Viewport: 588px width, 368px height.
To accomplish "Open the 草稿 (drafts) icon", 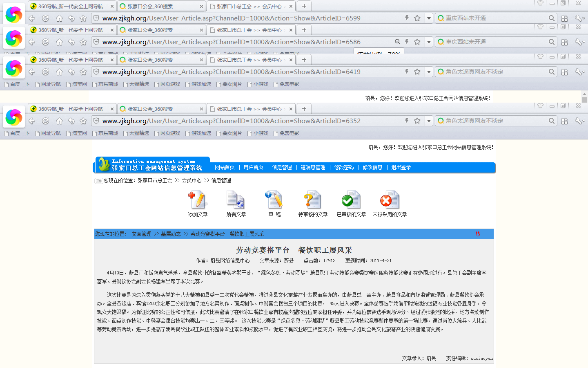I will click(274, 200).
